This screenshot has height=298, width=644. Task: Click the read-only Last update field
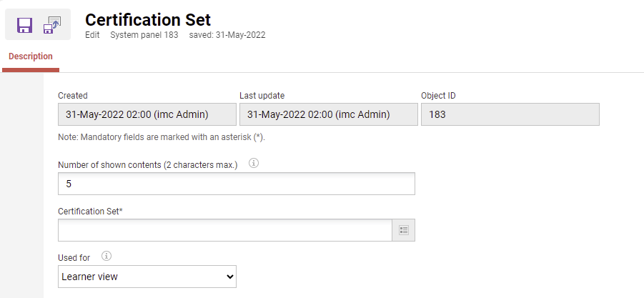(328, 114)
